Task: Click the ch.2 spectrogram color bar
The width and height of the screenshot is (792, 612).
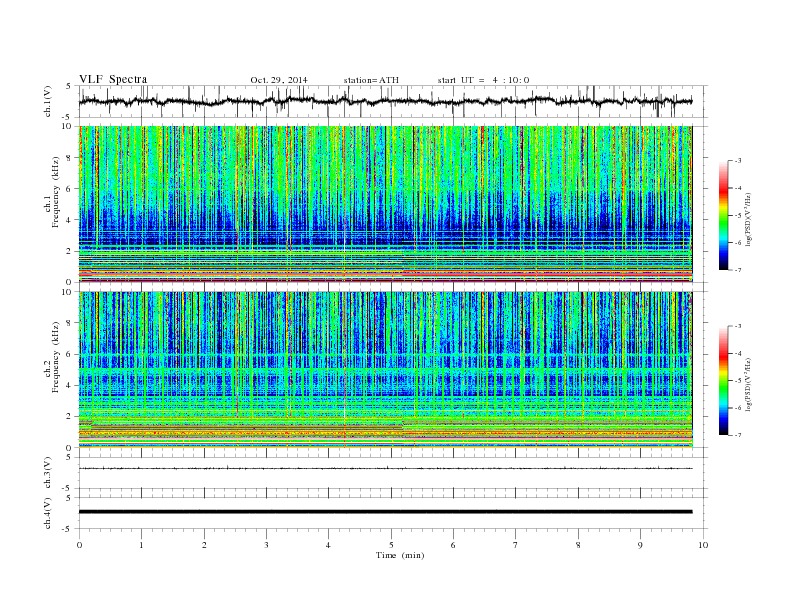Action: coord(723,381)
